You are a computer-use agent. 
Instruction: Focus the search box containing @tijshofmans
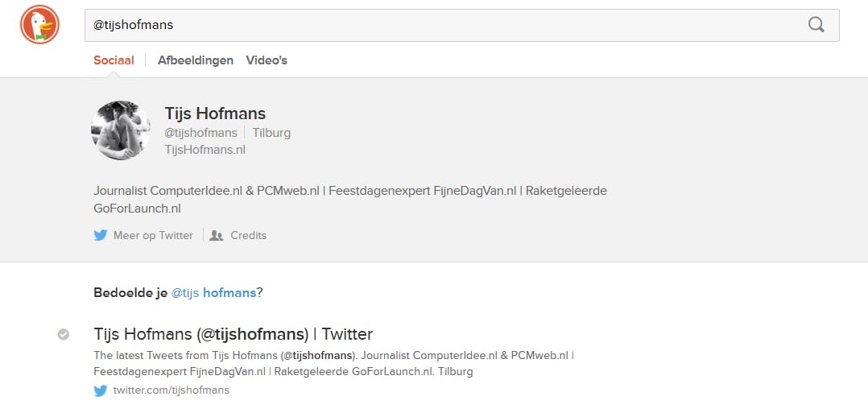(443, 25)
